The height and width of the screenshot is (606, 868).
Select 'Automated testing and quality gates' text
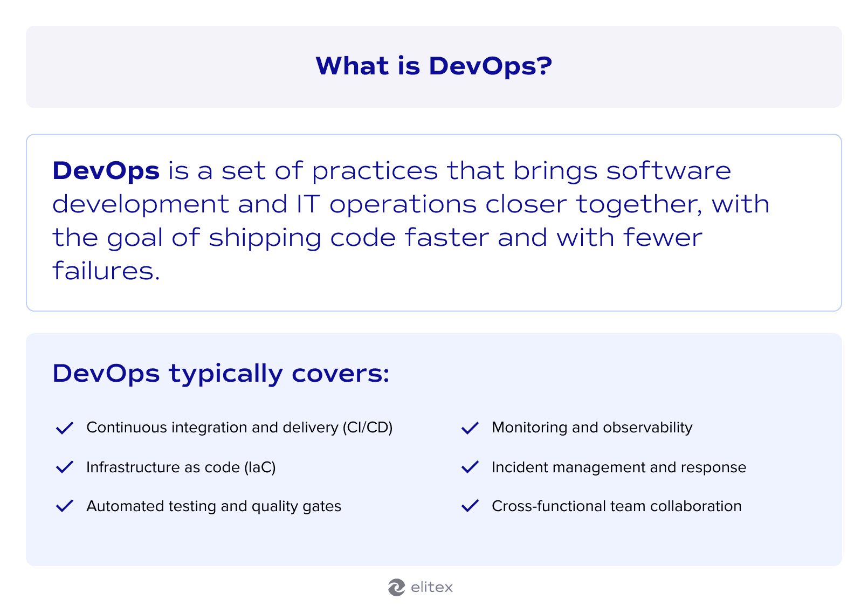(x=214, y=506)
